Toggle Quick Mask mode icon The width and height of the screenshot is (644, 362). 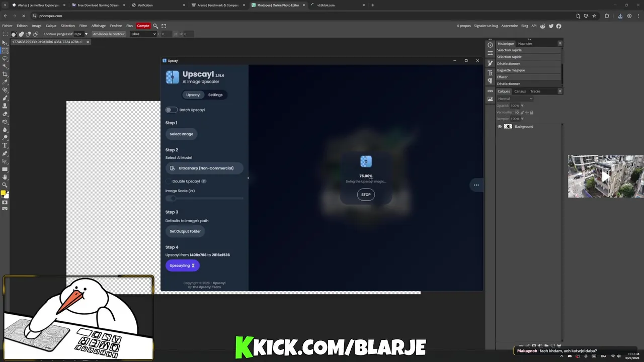tap(5, 202)
